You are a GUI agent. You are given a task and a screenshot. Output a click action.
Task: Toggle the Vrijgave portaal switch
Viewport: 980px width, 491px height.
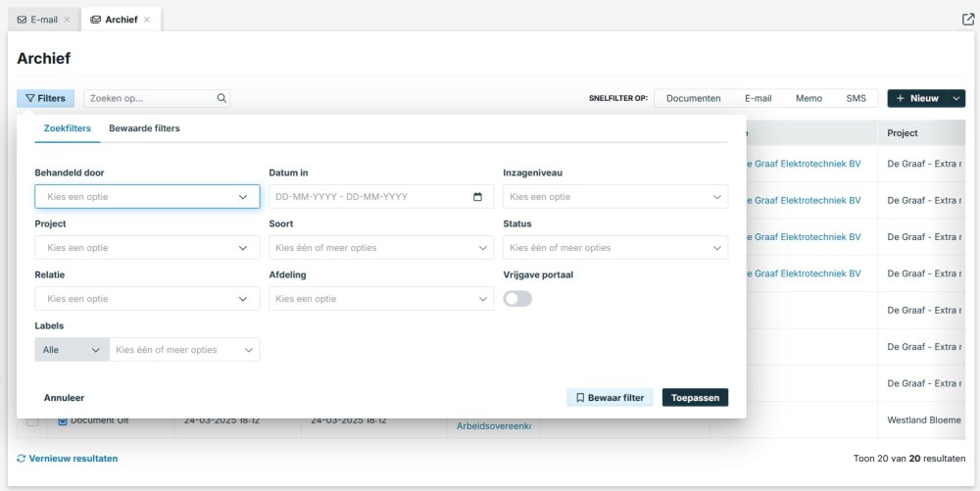click(517, 299)
